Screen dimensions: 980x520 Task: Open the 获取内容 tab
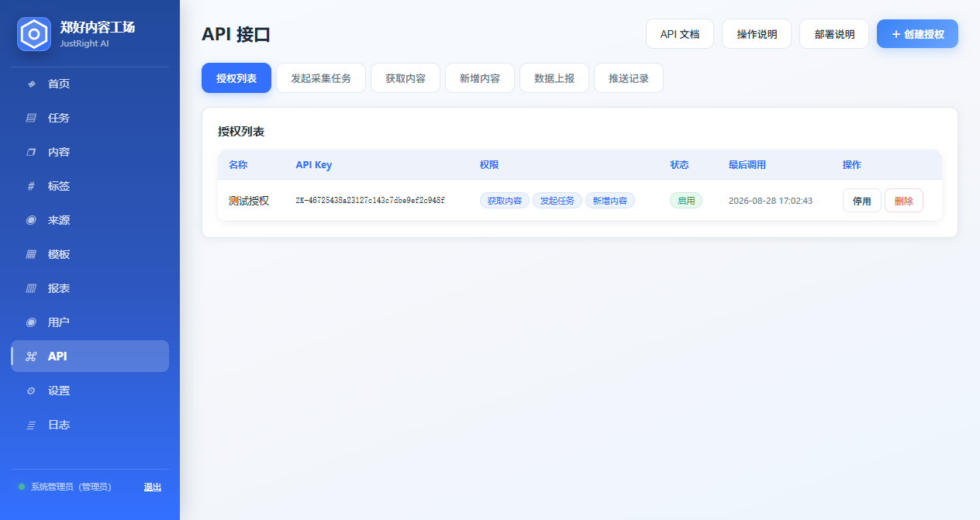[405, 78]
